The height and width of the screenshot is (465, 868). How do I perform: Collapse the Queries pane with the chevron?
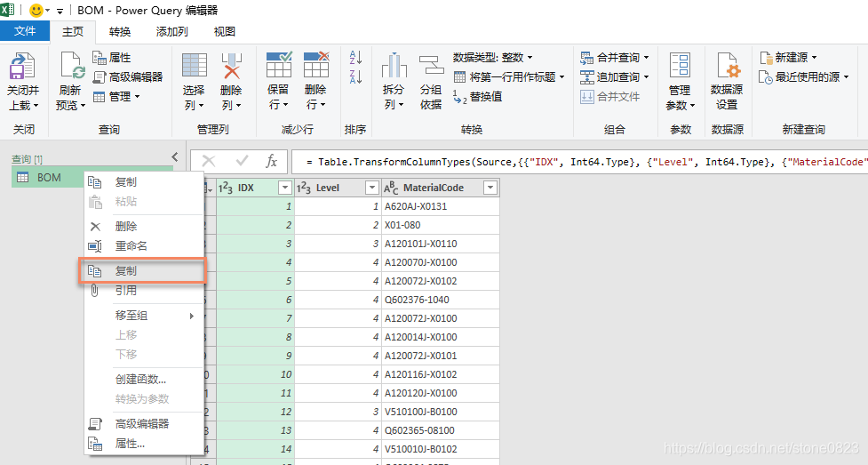click(175, 156)
